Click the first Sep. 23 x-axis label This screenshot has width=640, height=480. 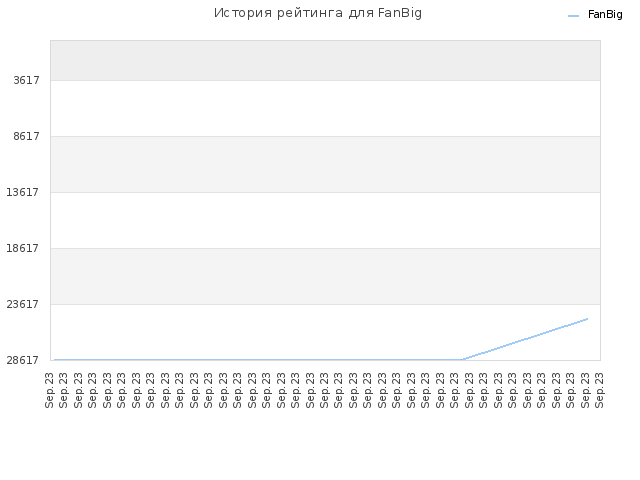[49, 390]
